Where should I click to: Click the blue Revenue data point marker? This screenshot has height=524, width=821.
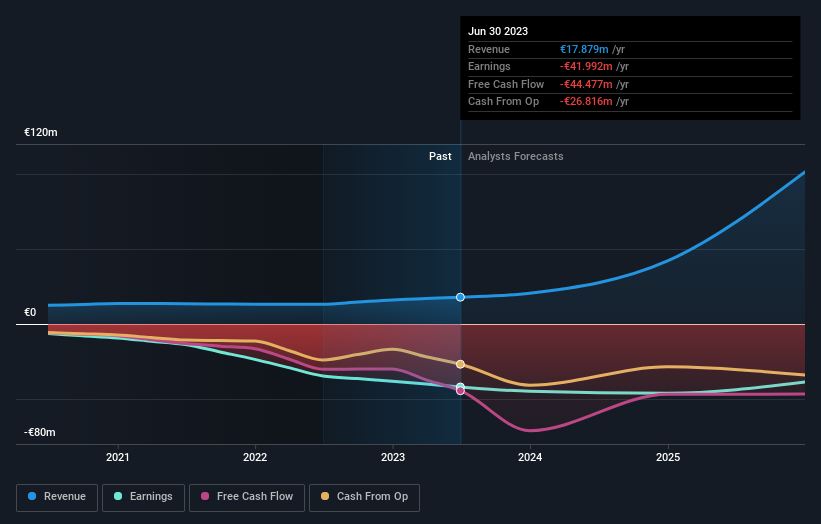pos(460,297)
